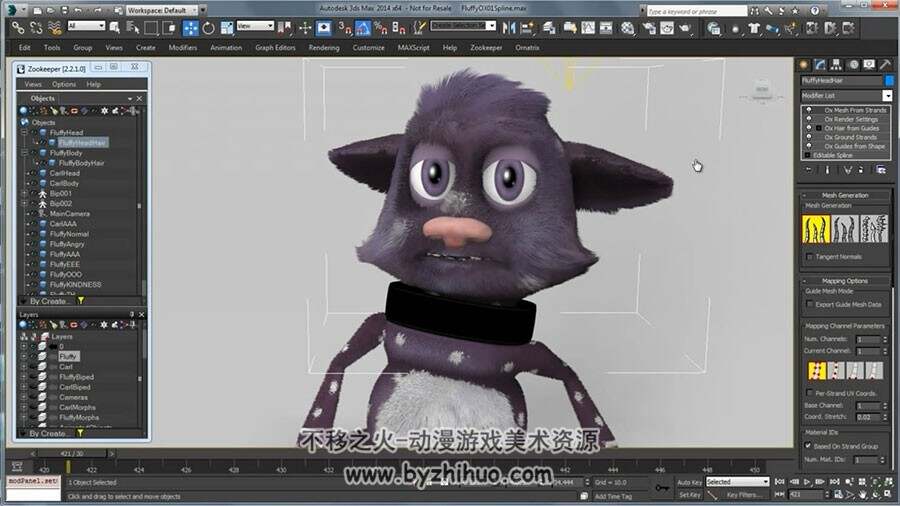The height and width of the screenshot is (506, 900).
Task: Open the Material Editor icon
Action: click(628, 27)
